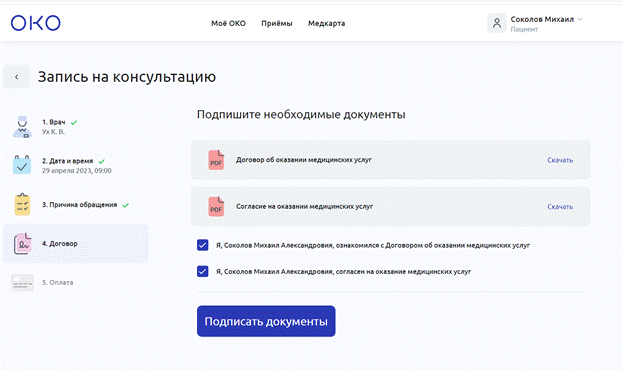623x370 pixels.
Task: Click the signature document icon for Договор
Action: pos(22,244)
